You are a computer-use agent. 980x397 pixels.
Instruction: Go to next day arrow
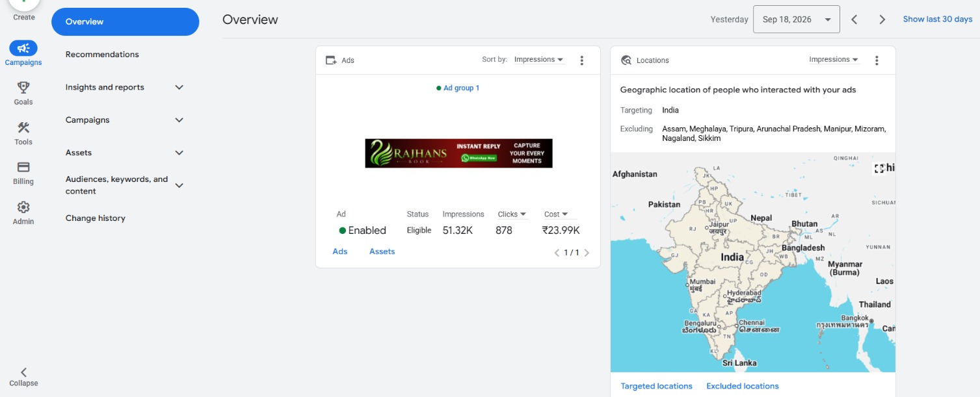(x=882, y=19)
